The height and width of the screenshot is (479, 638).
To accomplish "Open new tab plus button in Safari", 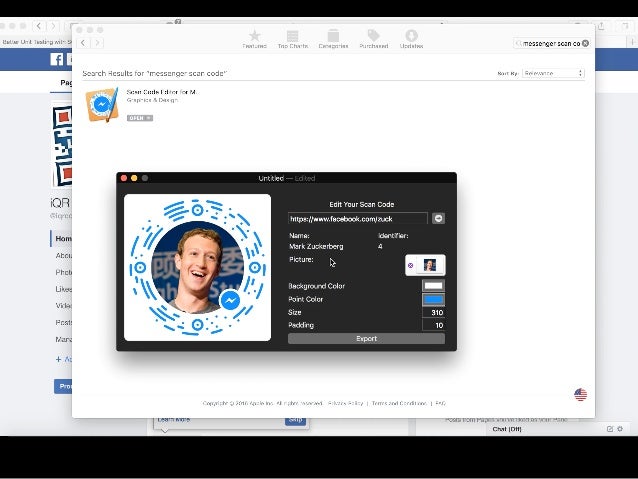I will click(x=632, y=42).
